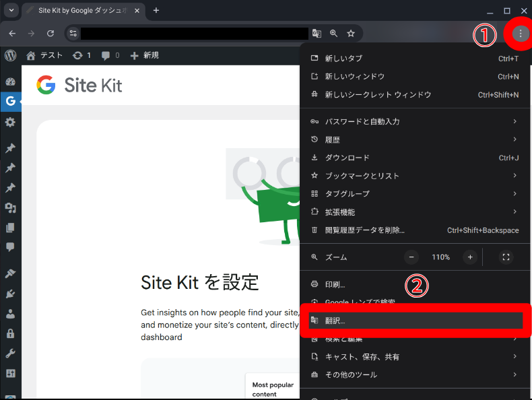This screenshot has height=400, width=532.
Task: Open the Appearance brush sidebar icon
Action: 11,273
